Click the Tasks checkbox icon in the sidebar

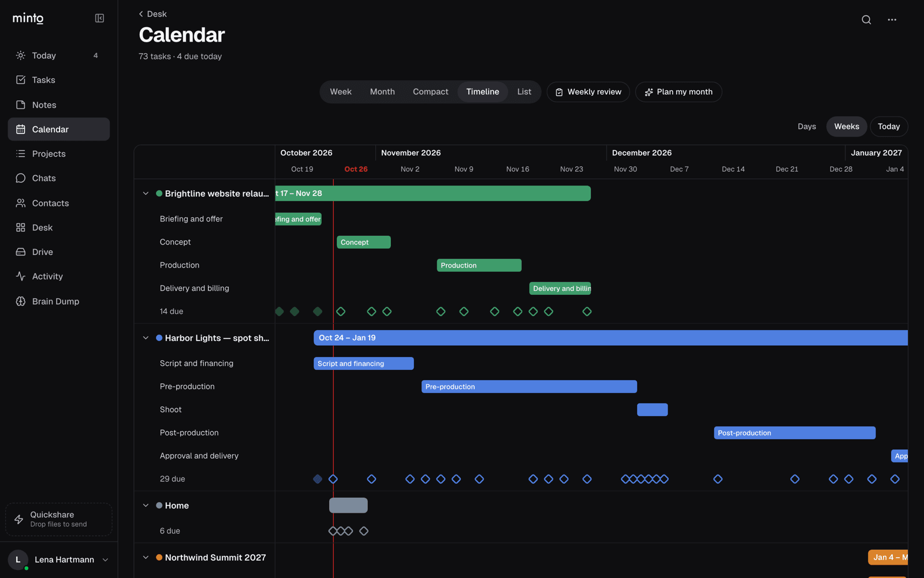pos(21,80)
